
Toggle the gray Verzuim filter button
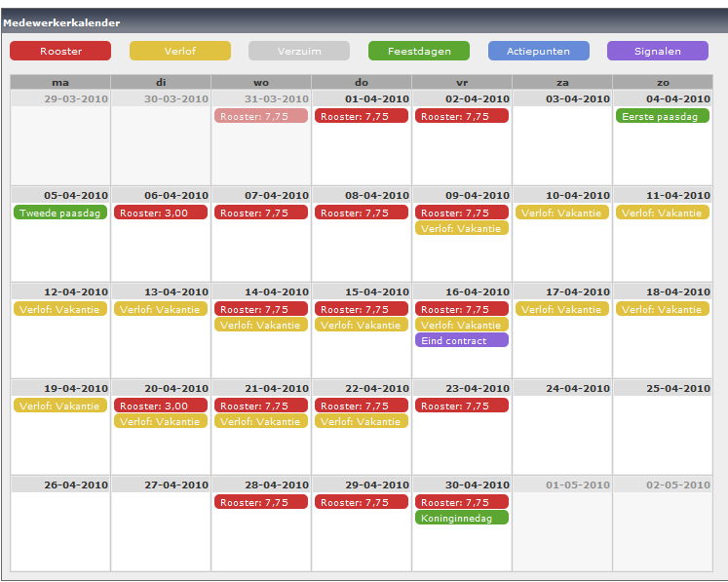click(299, 51)
